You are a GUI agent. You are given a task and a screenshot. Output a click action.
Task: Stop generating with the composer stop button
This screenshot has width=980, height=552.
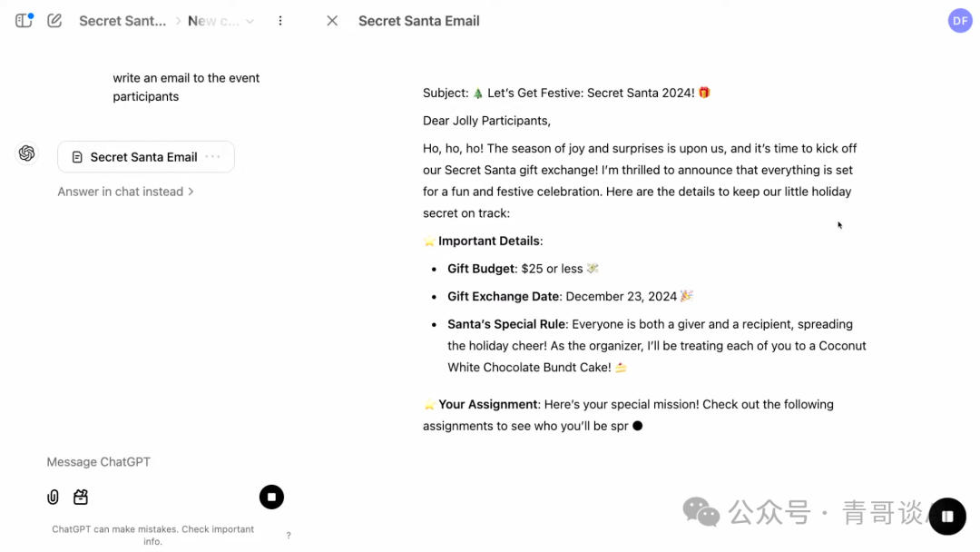271,497
